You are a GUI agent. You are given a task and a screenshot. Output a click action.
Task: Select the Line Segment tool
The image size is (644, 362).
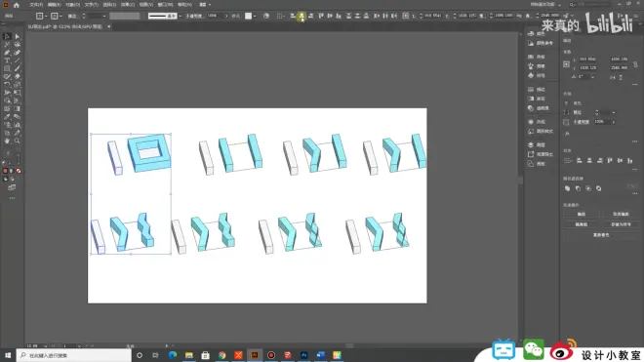point(18,60)
